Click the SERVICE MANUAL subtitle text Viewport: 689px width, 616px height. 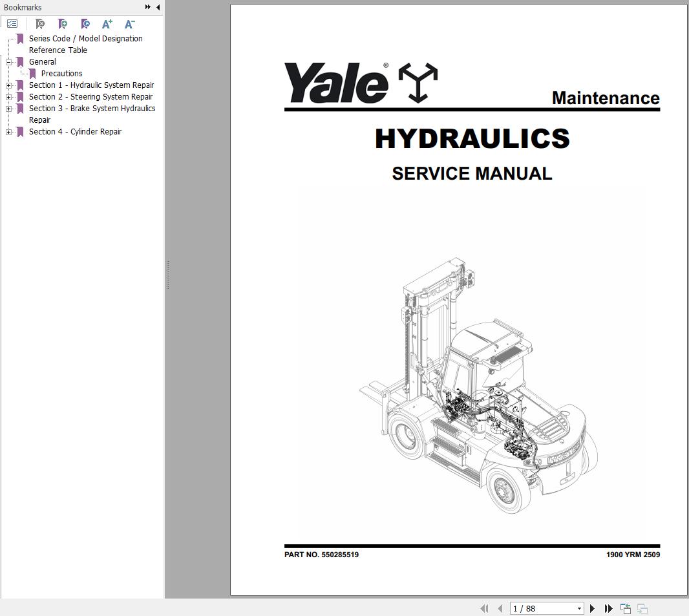tap(472, 173)
